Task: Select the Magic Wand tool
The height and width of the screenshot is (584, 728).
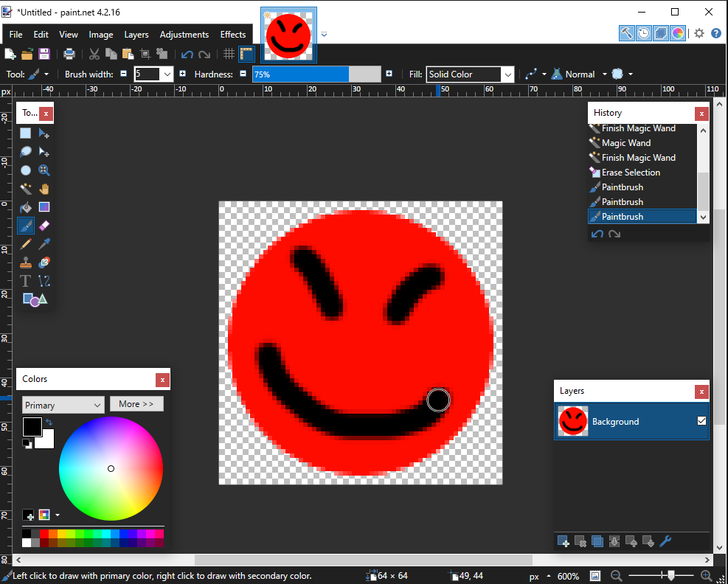Action: tap(26, 189)
